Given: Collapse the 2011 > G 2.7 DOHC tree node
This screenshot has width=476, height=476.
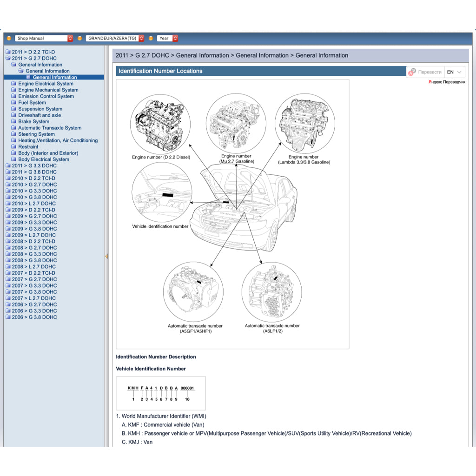Looking at the screenshot, I should (x=7, y=59).
